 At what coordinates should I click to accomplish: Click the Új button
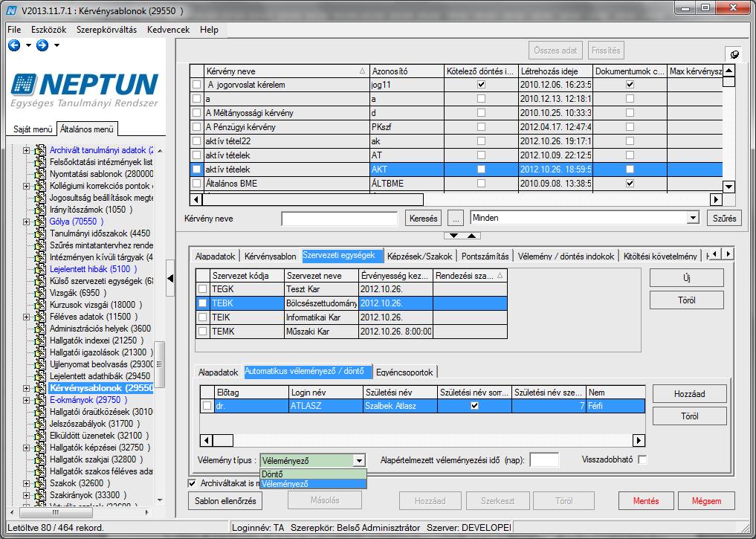click(687, 278)
